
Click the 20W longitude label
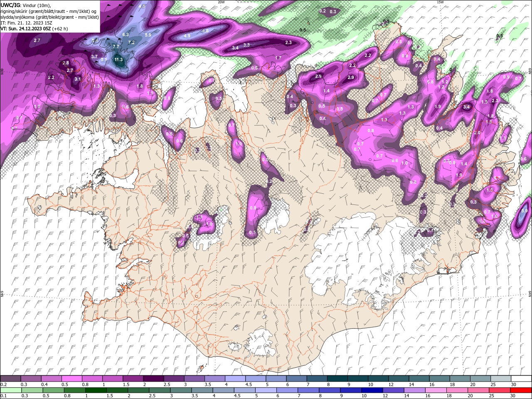[x=221, y=2]
